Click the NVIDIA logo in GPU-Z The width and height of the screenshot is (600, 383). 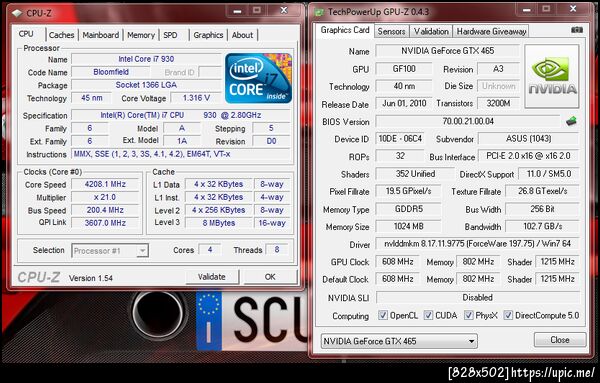pos(552,76)
